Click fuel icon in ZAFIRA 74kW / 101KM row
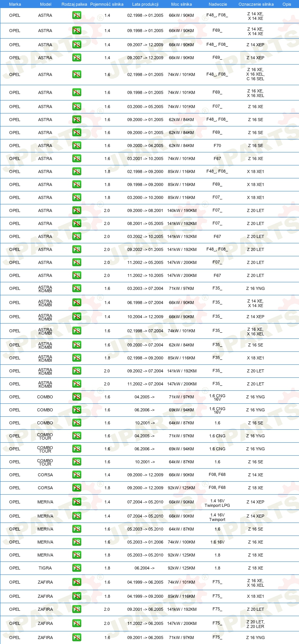This screenshot has width=299, height=644. (76, 582)
